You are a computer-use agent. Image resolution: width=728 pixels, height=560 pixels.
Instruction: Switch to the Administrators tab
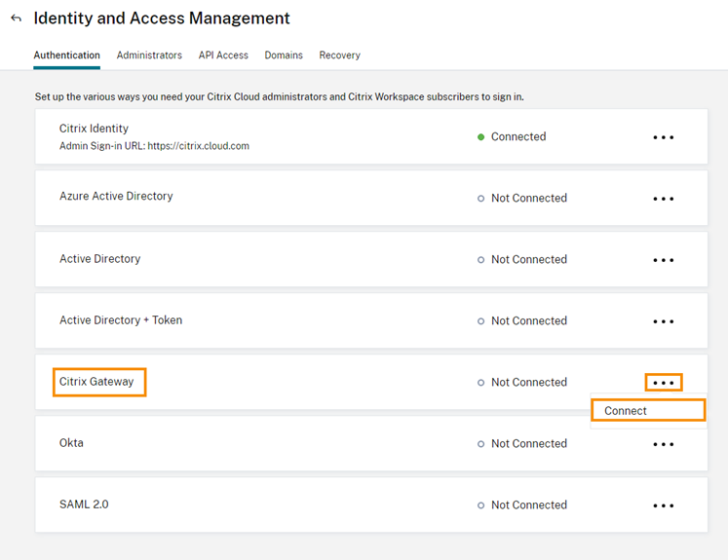149,56
